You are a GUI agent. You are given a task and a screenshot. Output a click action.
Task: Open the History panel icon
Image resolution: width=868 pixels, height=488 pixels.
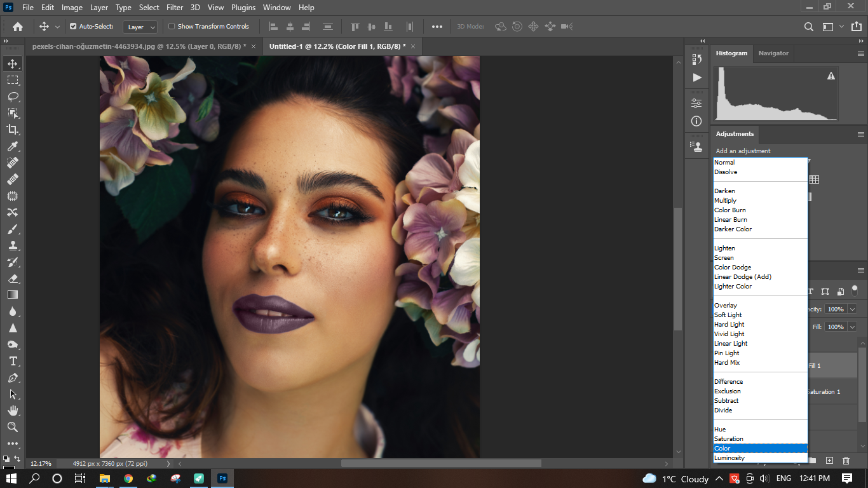(x=697, y=59)
